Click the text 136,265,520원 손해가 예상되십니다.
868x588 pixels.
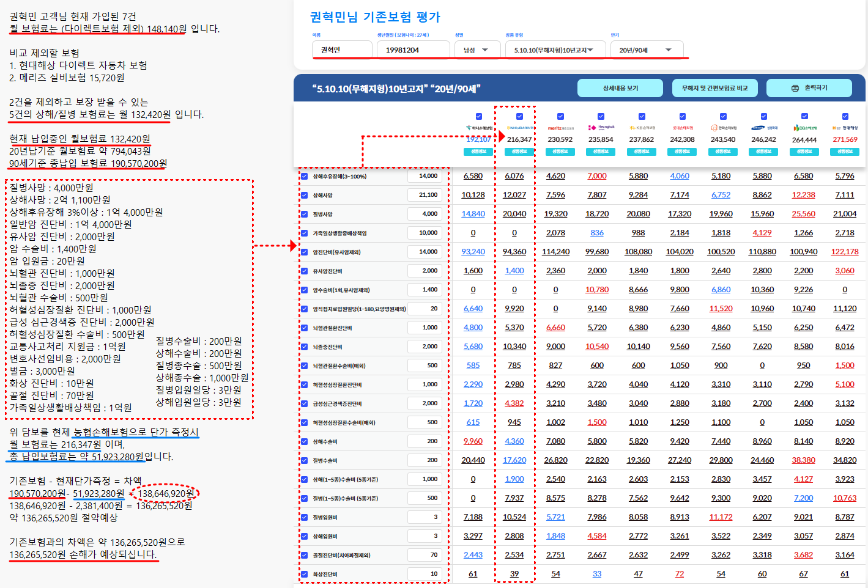pyautogui.click(x=83, y=554)
